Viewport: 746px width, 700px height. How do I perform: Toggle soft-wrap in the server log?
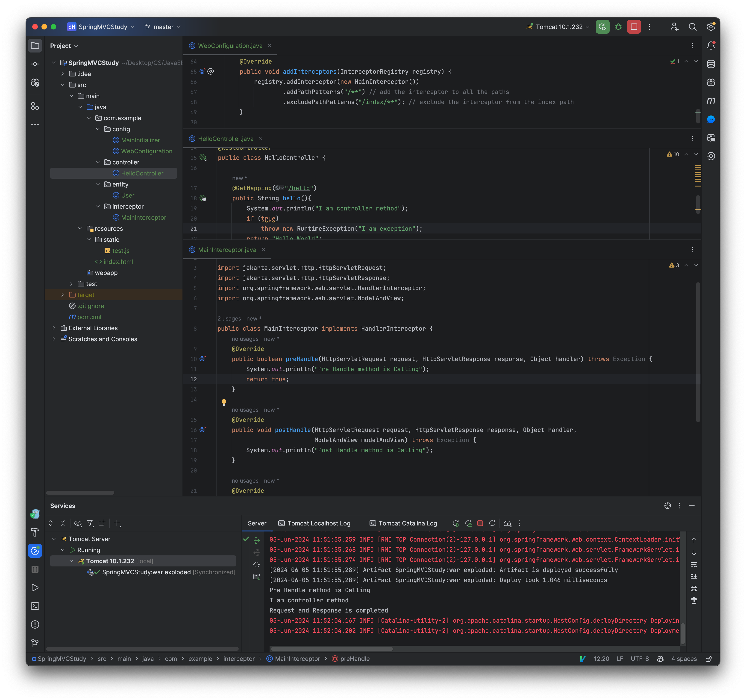tap(694, 565)
